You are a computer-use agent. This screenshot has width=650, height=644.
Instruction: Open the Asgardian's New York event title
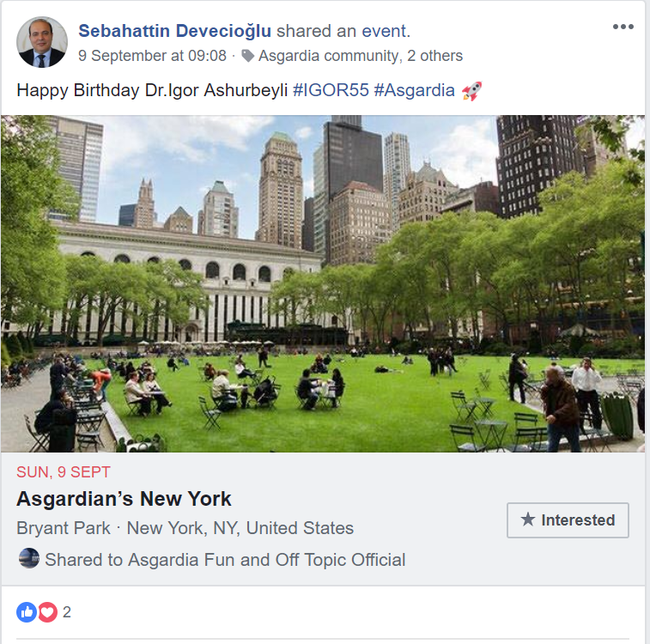(x=124, y=499)
